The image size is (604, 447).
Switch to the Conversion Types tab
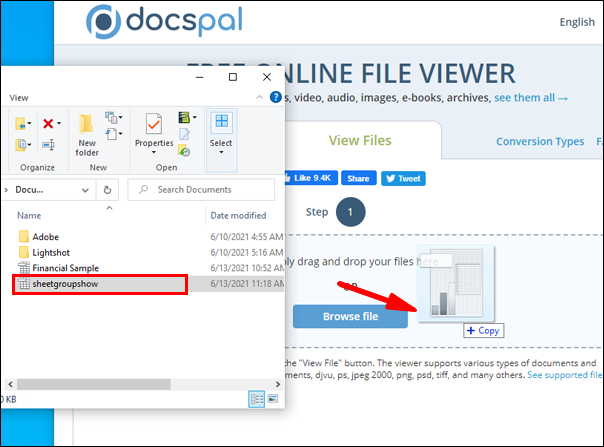540,141
